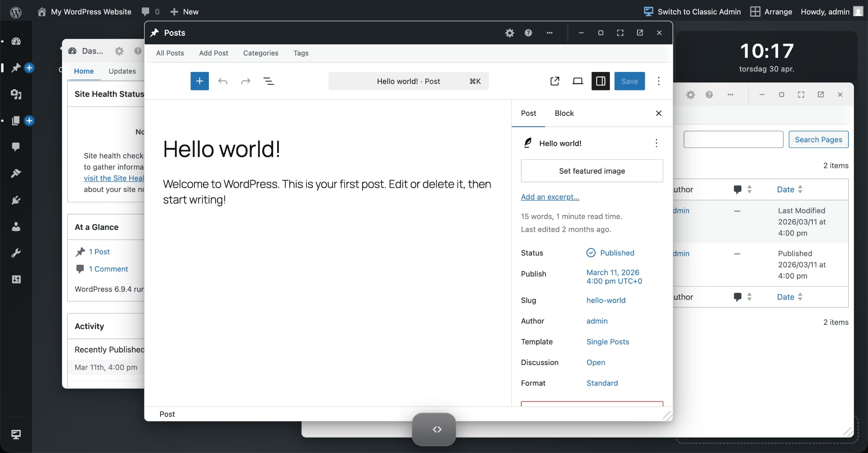Change the Open discussion setting
The width and height of the screenshot is (868, 453).
[x=595, y=362]
